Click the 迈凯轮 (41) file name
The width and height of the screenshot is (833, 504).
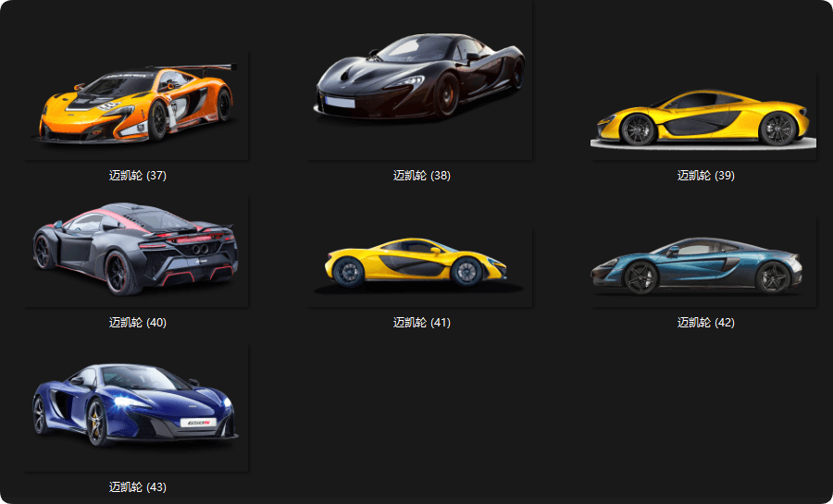click(x=421, y=323)
